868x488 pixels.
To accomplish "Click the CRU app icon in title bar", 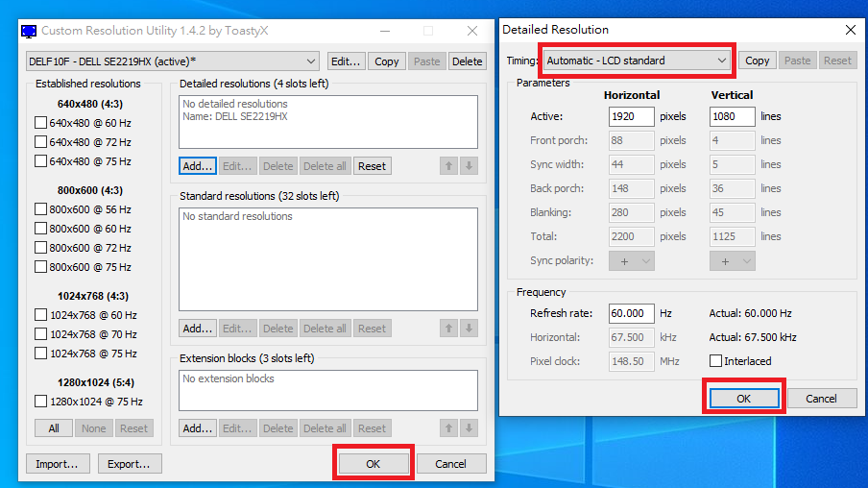I will (x=29, y=31).
